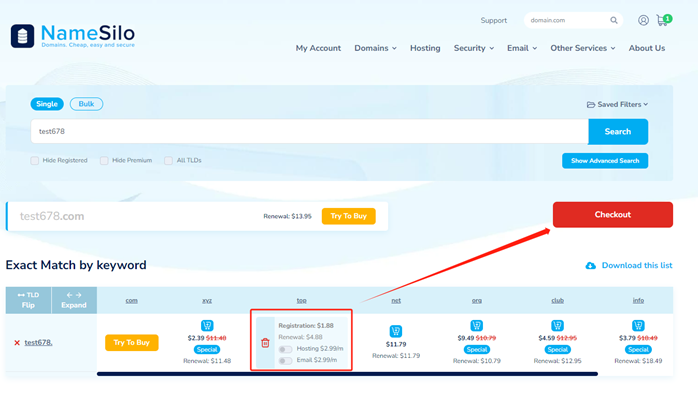This screenshot has width=698, height=405.
Task: Click the TLD Flip control
Action: pos(28,300)
